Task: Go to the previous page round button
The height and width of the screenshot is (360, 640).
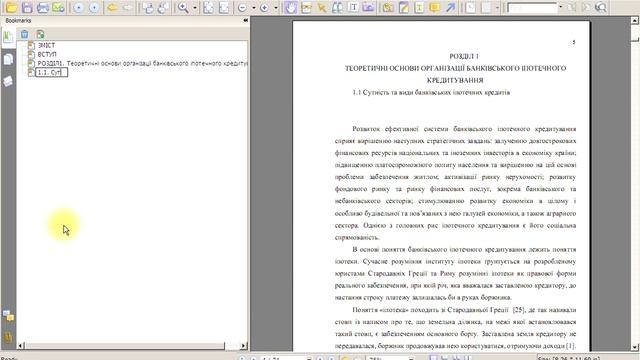Action: tap(78, 7)
